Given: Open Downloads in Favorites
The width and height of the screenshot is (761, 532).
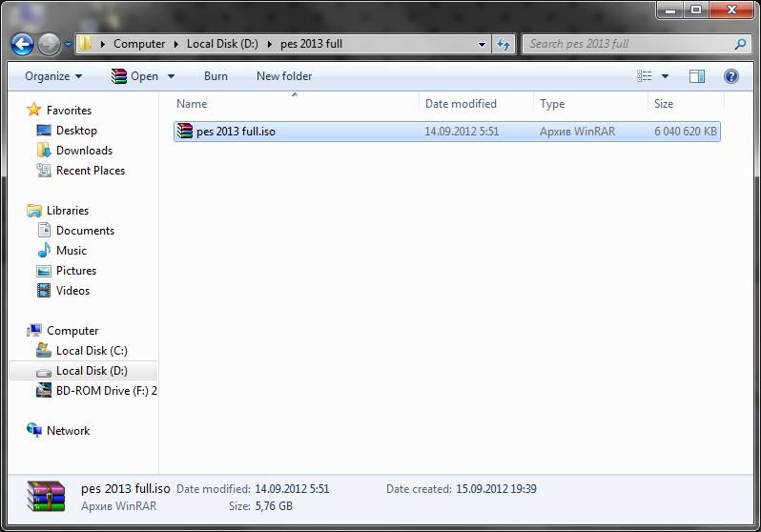Looking at the screenshot, I should pyautogui.click(x=85, y=151).
